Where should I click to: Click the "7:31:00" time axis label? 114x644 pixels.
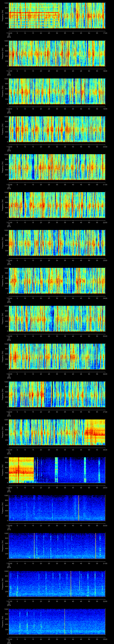9,601
